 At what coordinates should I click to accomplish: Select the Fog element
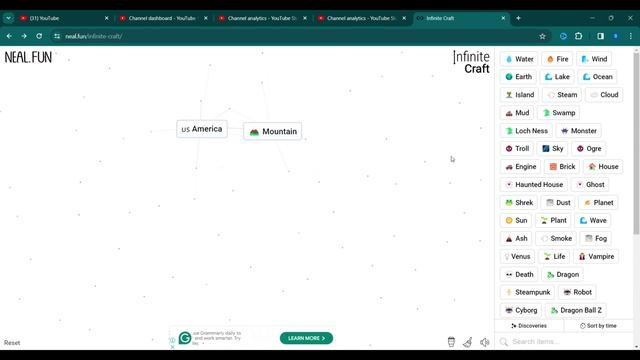click(596, 238)
